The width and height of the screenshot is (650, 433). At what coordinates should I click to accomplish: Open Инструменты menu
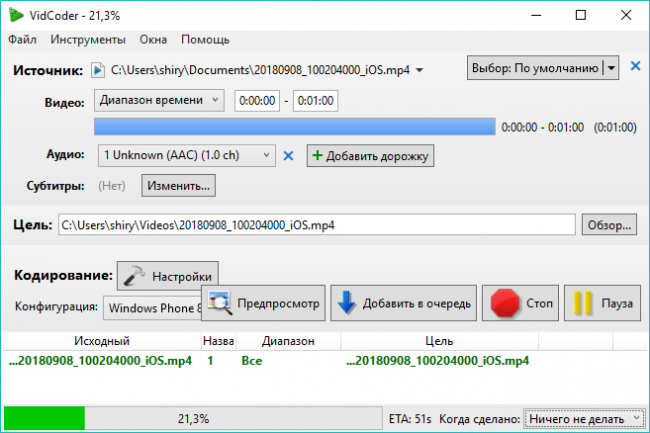(x=88, y=40)
